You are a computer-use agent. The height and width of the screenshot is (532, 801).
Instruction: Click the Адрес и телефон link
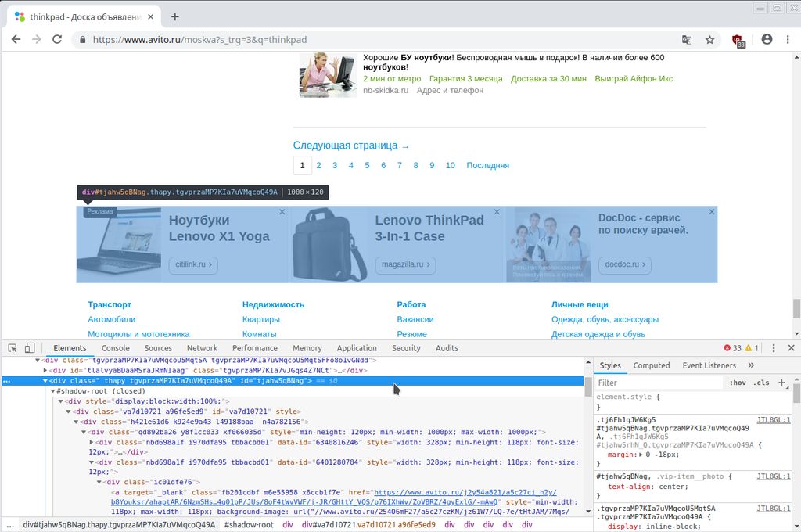(450, 91)
